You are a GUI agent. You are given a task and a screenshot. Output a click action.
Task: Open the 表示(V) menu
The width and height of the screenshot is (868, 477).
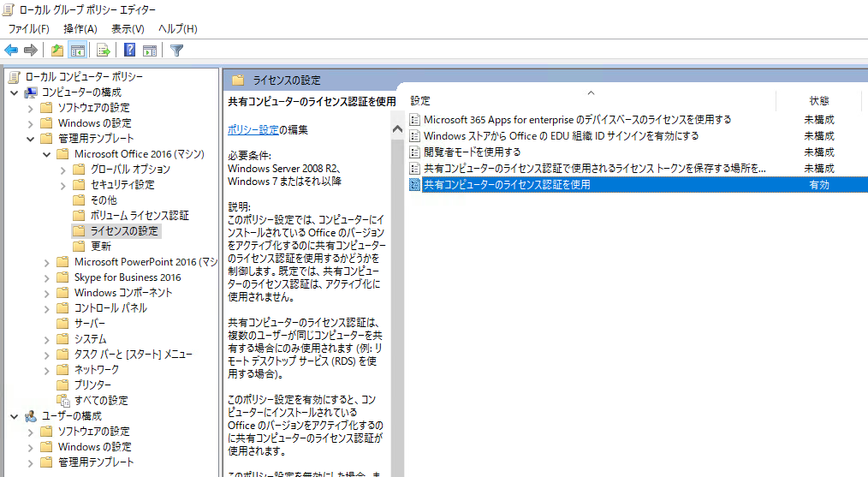tap(128, 29)
